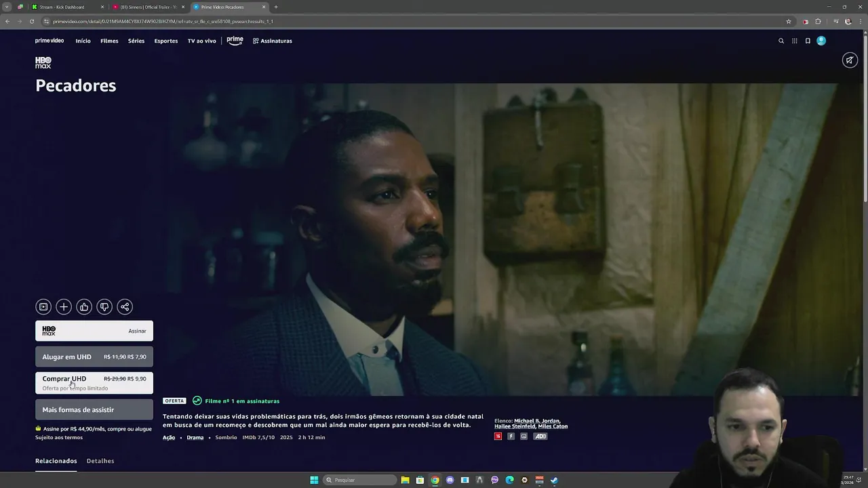The height and width of the screenshot is (488, 868).
Task: Open Michael B. Jordan cast link
Action: [537, 421]
